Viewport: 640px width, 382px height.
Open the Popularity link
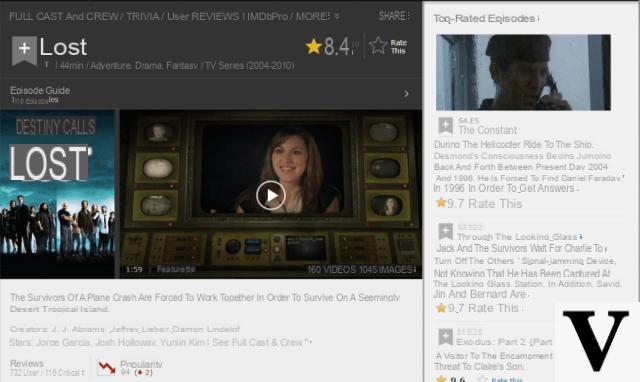coord(141,364)
